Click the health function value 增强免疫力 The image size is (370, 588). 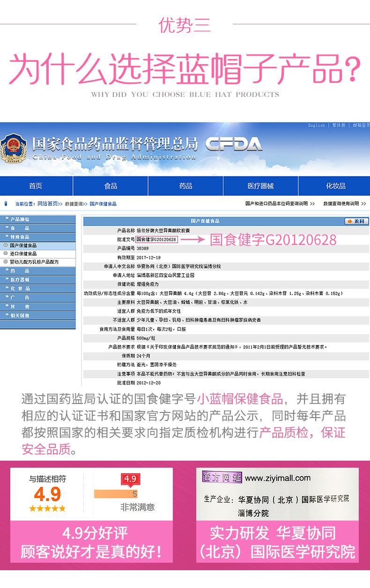coord(148,284)
